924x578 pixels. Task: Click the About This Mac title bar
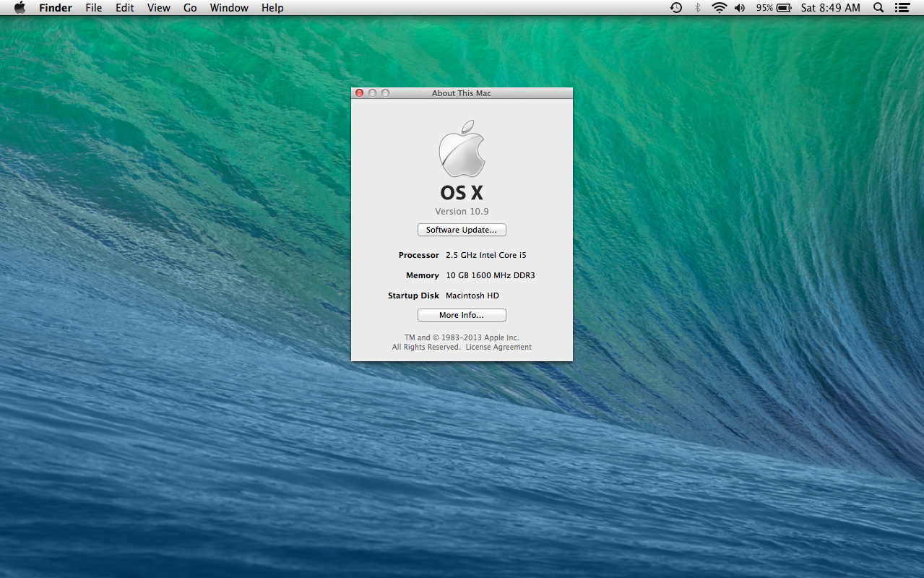click(462, 93)
